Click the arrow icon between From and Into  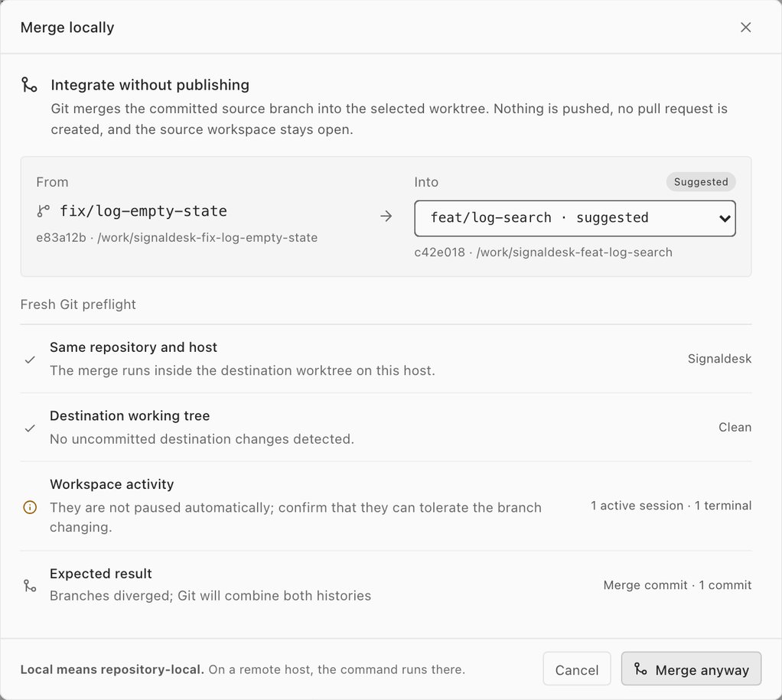pyautogui.click(x=386, y=216)
